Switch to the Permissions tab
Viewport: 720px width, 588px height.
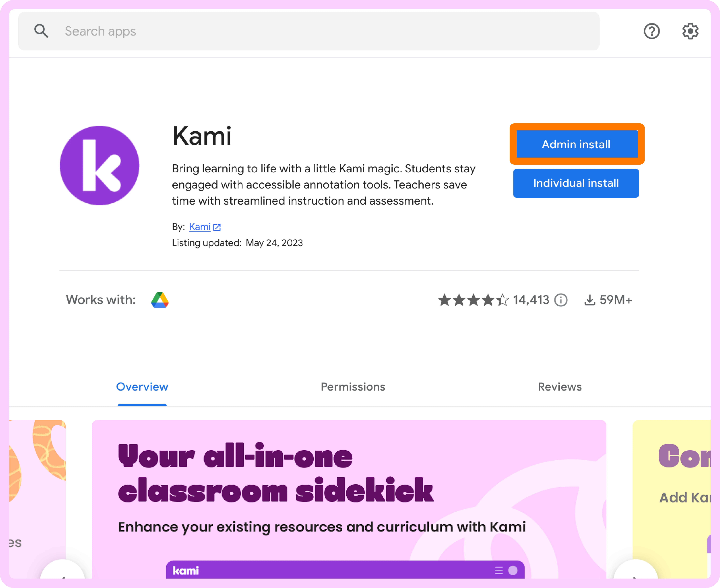coord(353,387)
